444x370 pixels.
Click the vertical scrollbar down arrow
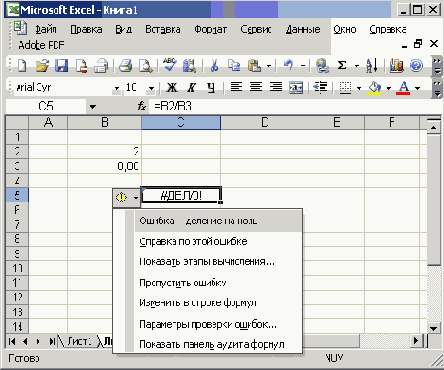click(433, 328)
